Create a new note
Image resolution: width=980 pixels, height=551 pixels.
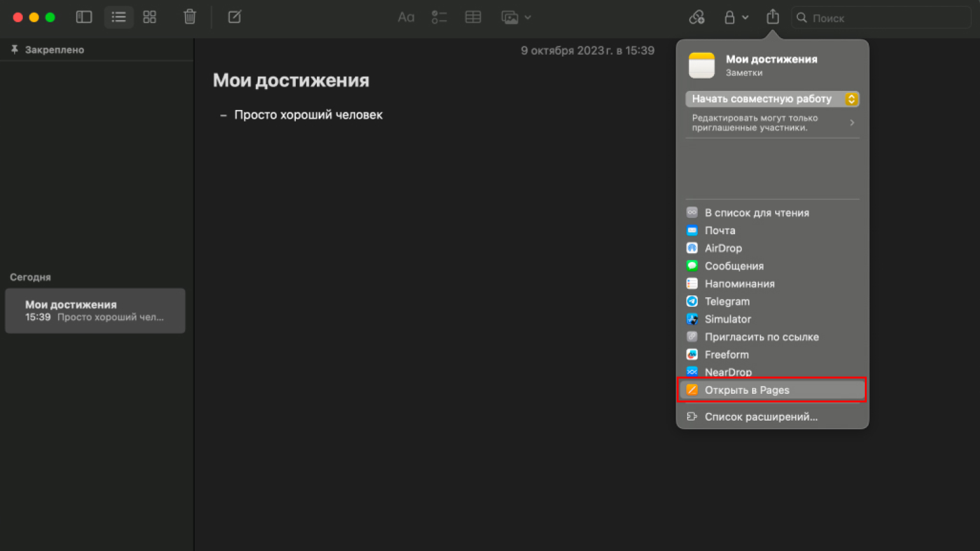tap(235, 17)
